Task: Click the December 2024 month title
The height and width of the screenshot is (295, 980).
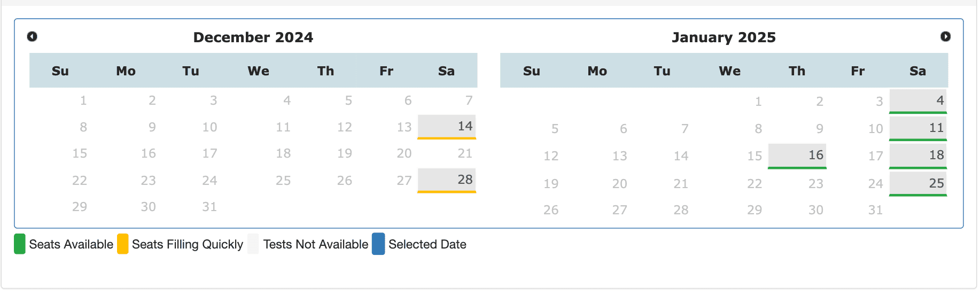Action: (x=253, y=37)
